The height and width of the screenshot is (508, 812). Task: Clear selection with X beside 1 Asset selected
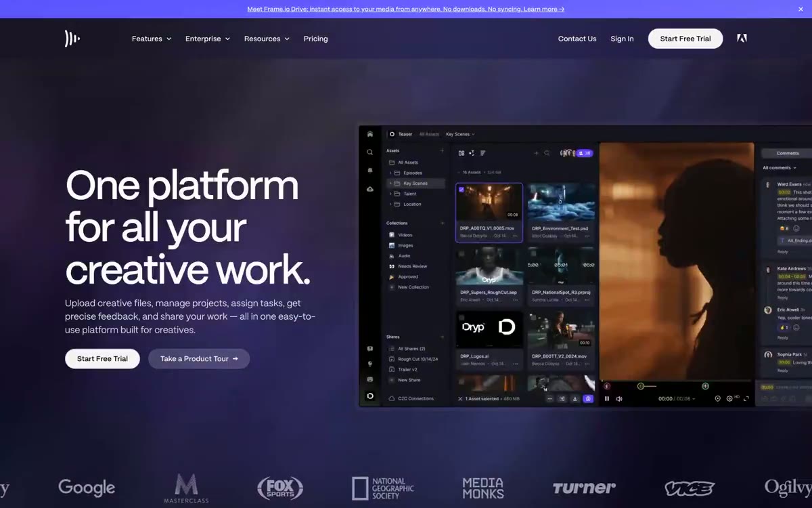tap(460, 399)
